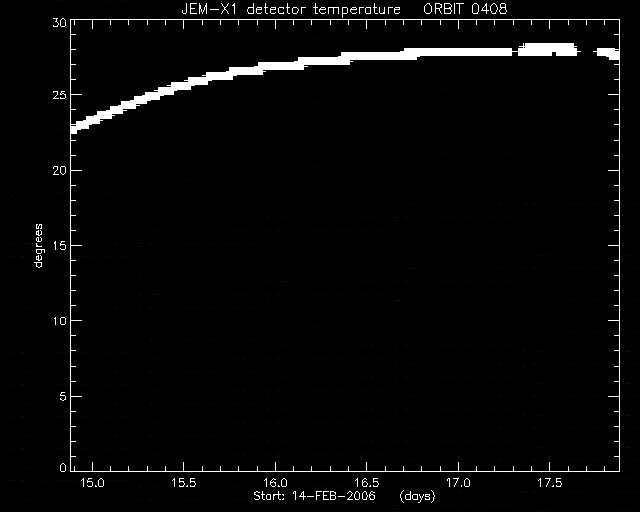Click the temperature curve near day 16.0
Image resolution: width=640 pixels, height=512 pixels.
click(x=276, y=66)
